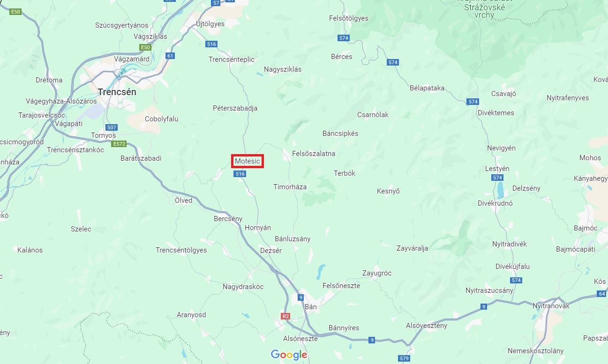Image resolution: width=608 pixels, height=364 pixels.
Task: Click the Google logo at the bottom
Action: tap(289, 355)
